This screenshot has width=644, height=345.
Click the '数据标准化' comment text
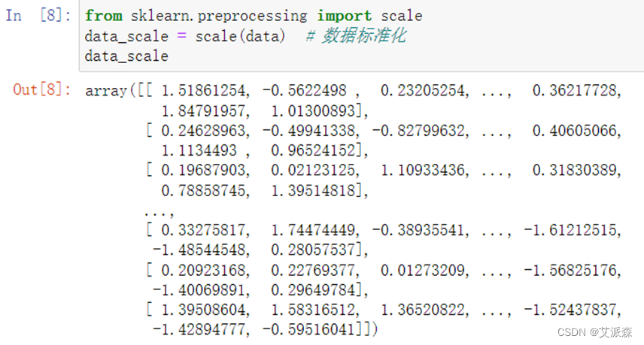pyautogui.click(x=363, y=36)
